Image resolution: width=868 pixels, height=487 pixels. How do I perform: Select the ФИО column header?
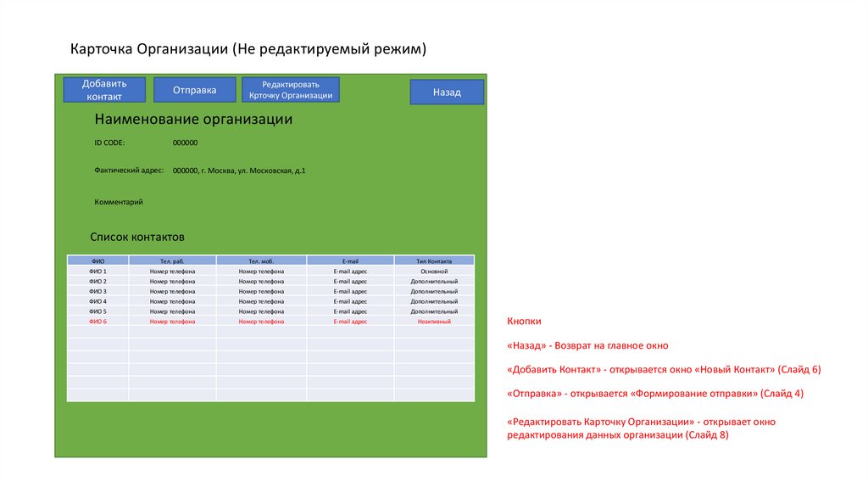click(98, 261)
